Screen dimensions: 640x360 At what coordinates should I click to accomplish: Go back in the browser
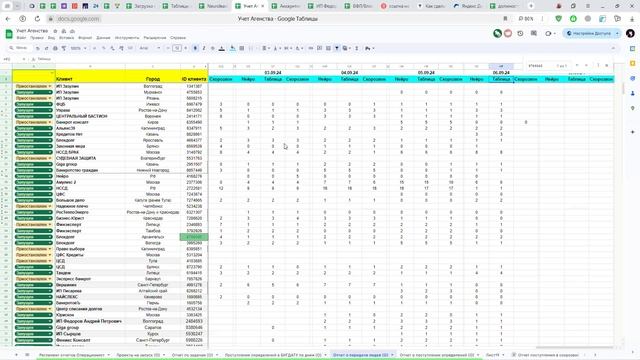[x=8, y=19]
